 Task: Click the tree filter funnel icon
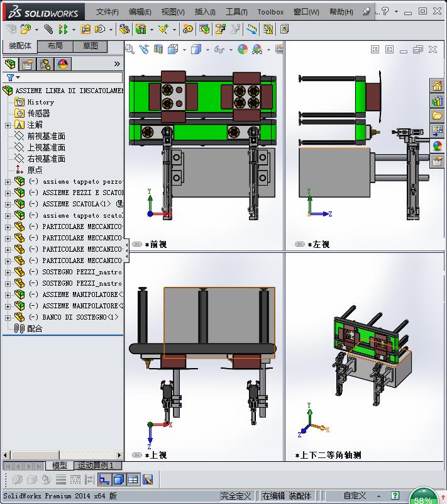click(x=11, y=77)
